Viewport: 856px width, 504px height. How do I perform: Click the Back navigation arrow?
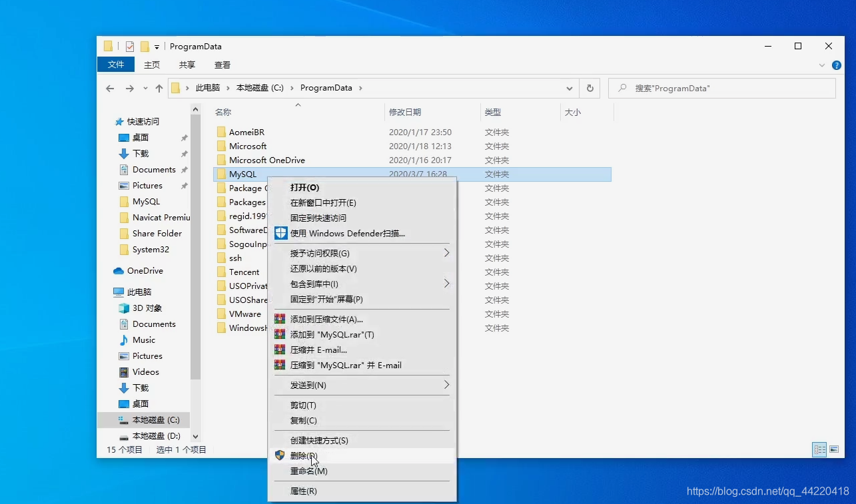pyautogui.click(x=110, y=88)
